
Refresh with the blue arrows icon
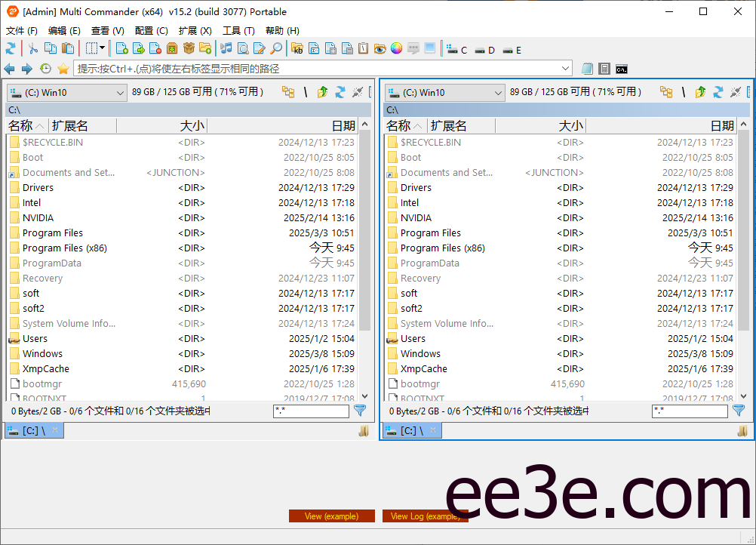12,50
